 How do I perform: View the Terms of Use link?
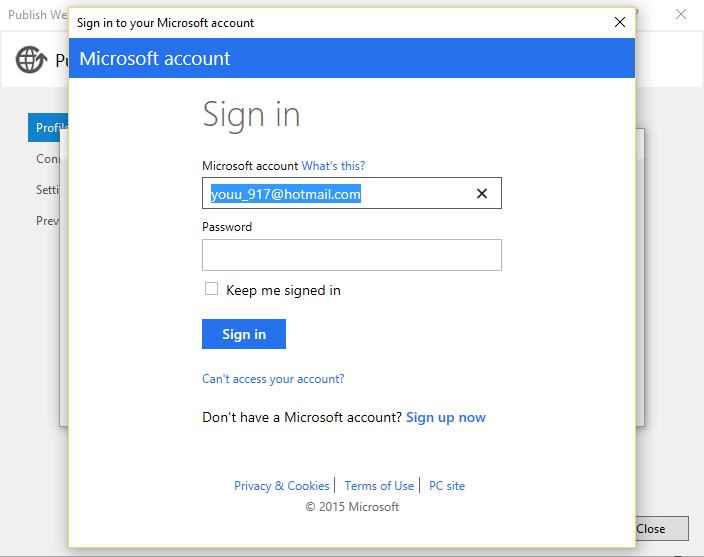[379, 486]
